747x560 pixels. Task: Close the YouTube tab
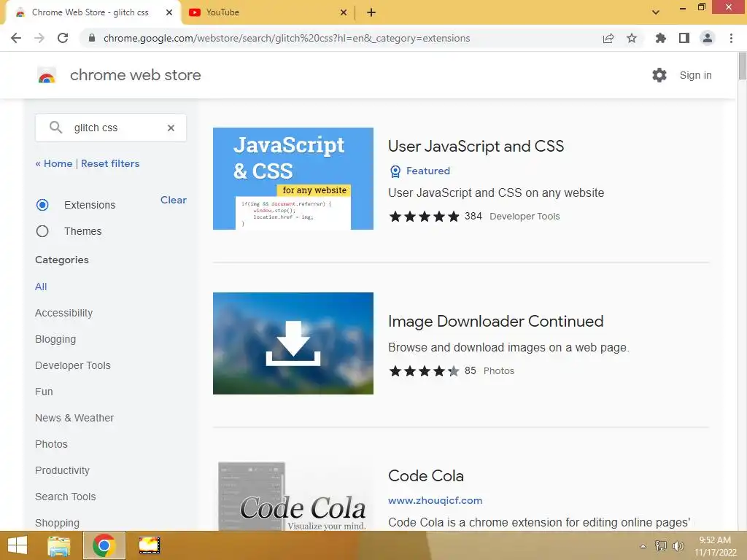point(344,12)
